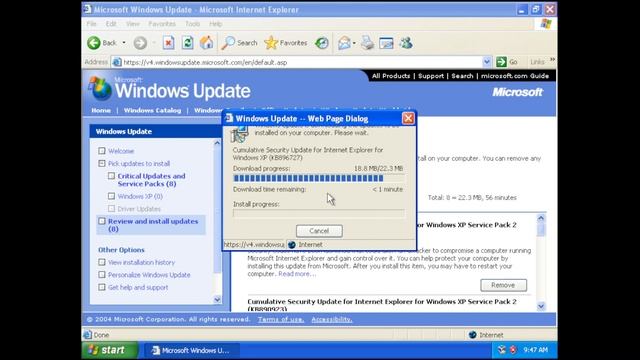This screenshot has width=640, height=360.
Task: Click update list scroll up arrow
Action: (541, 218)
